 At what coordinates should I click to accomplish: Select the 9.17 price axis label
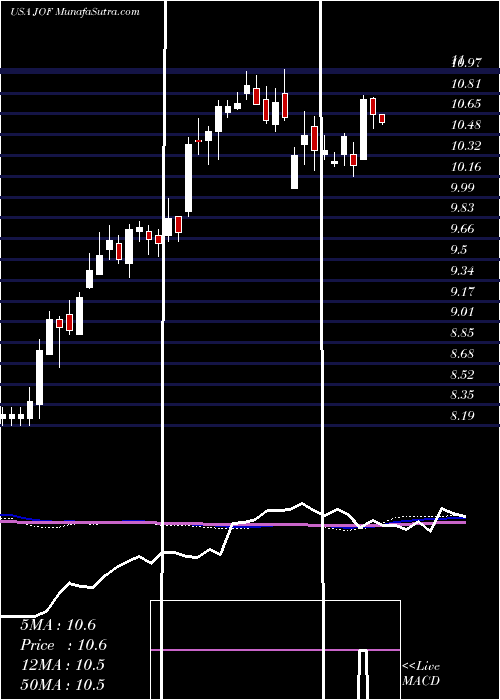tap(462, 292)
